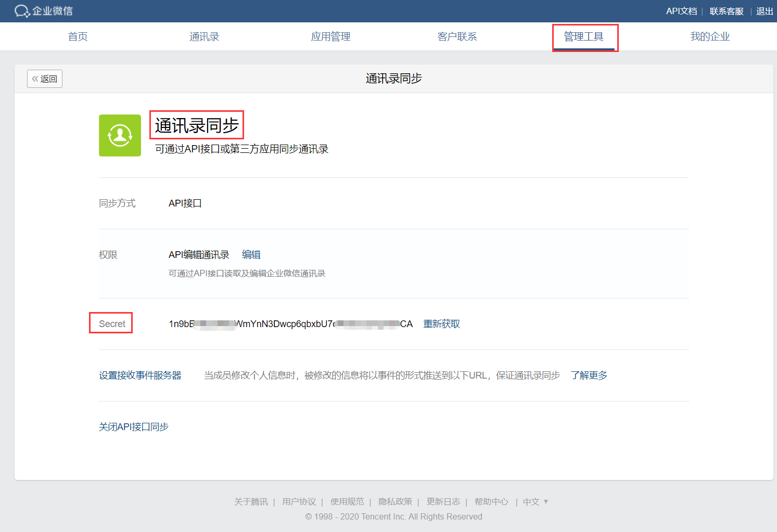Click 退出 to log out

click(763, 10)
